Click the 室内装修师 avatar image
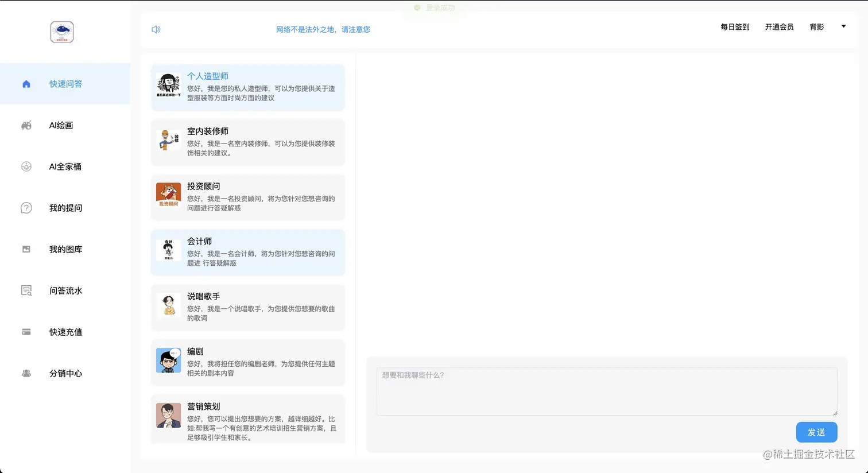 169,140
